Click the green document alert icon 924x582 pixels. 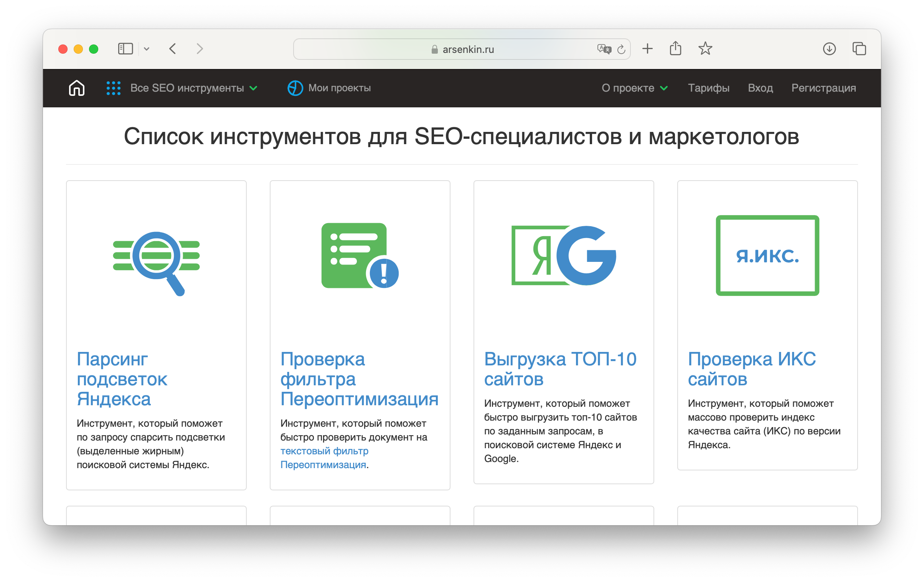[x=360, y=255]
